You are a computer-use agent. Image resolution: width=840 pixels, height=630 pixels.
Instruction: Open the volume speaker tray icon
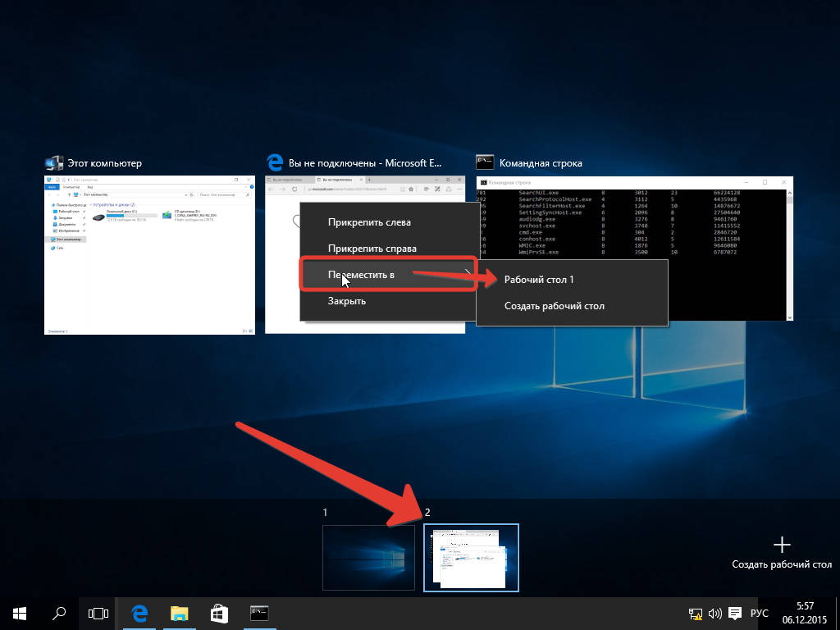(x=715, y=614)
